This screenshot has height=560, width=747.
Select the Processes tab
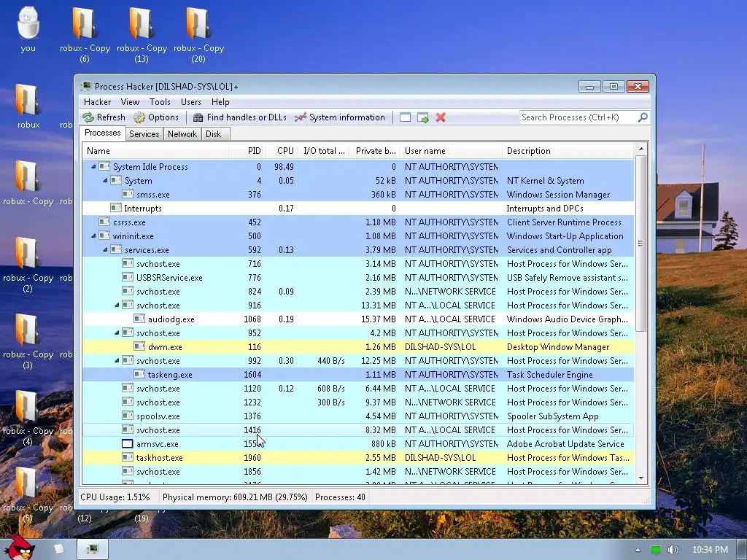[x=102, y=133]
